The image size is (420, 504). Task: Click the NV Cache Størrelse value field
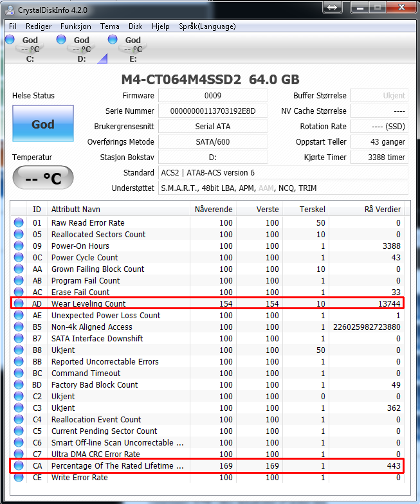(379, 111)
